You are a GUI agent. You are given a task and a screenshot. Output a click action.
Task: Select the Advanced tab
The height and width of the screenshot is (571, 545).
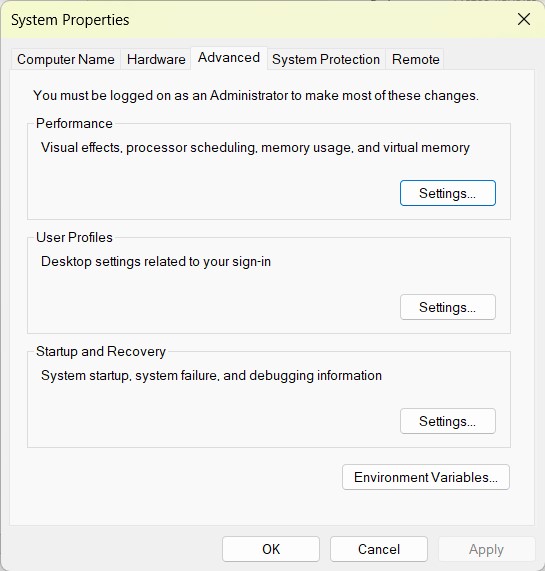[x=229, y=58]
